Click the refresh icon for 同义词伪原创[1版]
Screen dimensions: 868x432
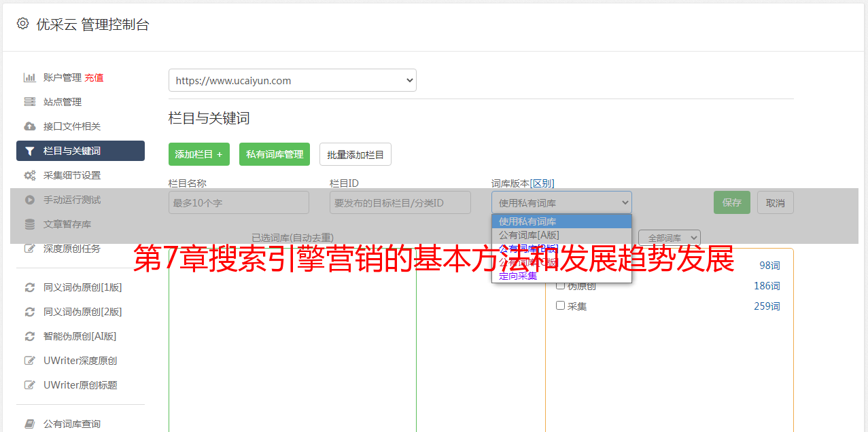click(29, 287)
